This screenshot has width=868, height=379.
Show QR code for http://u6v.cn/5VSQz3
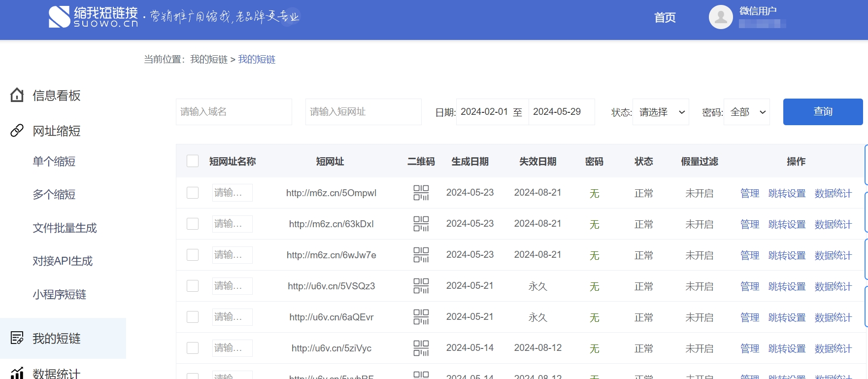point(421,286)
